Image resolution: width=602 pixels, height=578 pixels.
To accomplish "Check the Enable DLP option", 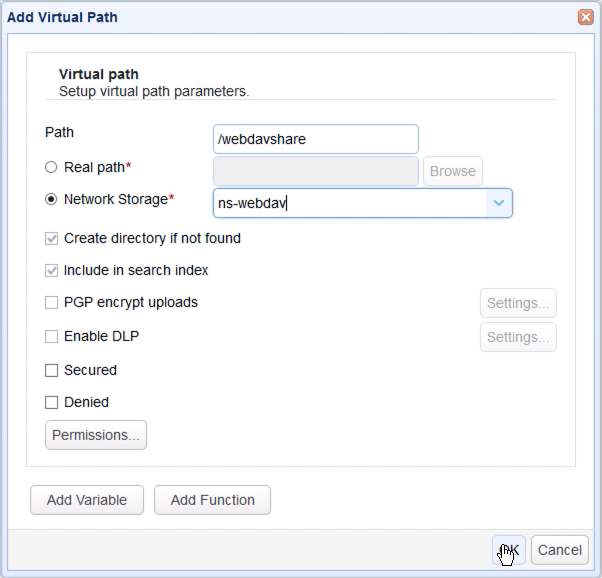I will 52,337.
